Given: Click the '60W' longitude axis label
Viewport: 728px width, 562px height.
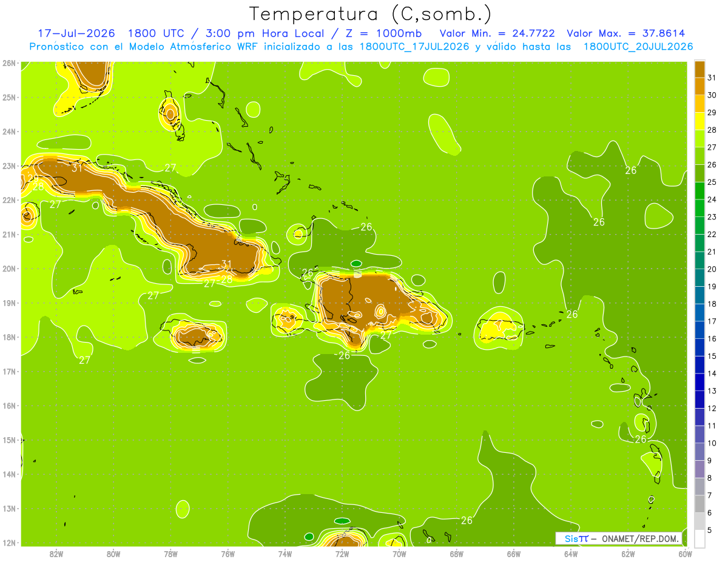Looking at the screenshot, I should pos(686,554).
